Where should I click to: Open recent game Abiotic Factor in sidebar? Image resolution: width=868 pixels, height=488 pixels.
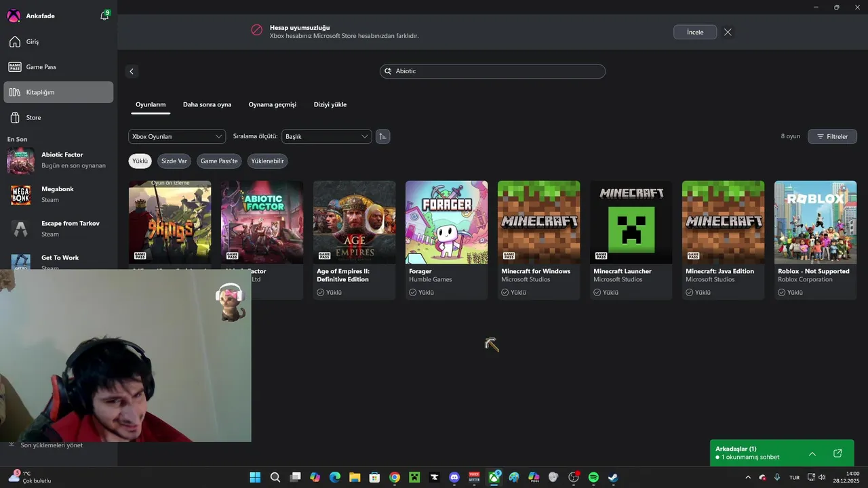pyautogui.click(x=58, y=160)
